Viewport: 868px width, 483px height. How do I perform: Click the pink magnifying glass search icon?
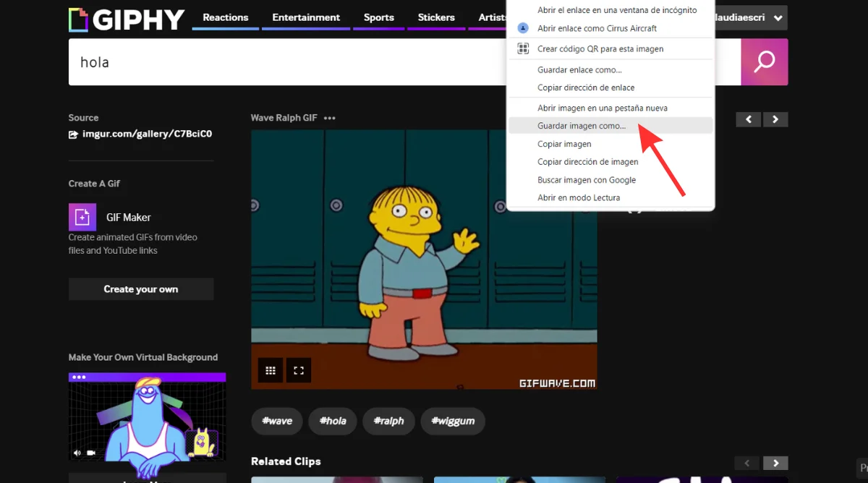(764, 62)
